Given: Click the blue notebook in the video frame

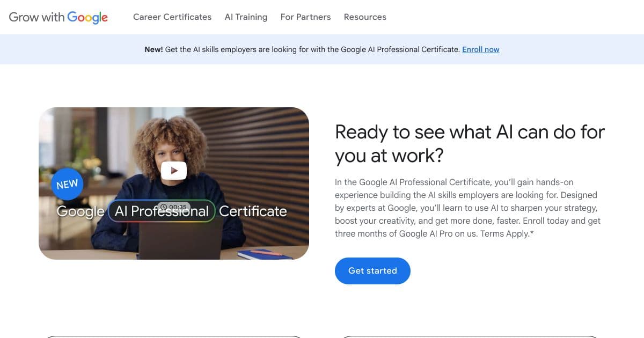Looking at the screenshot, I should (266, 253).
